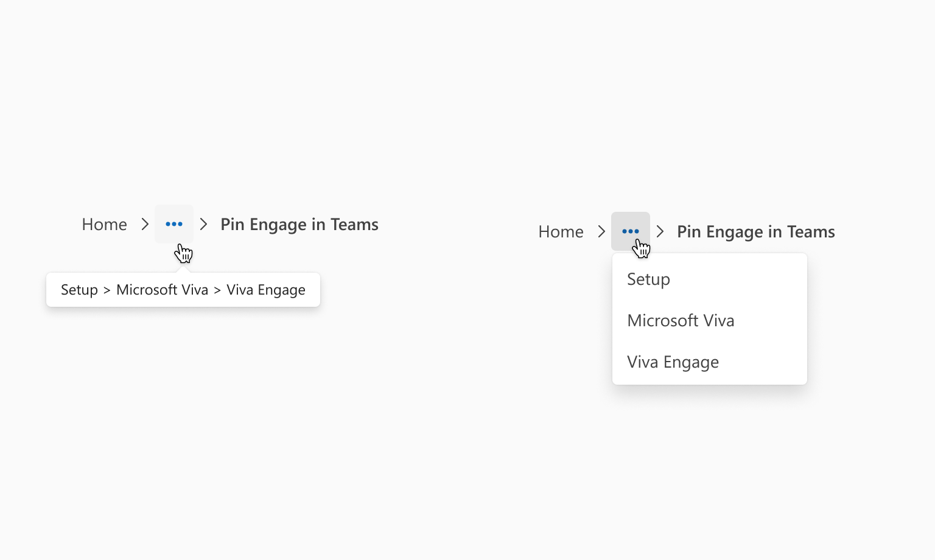Click 'Microsoft Viva' text in the tooltip

click(x=163, y=290)
